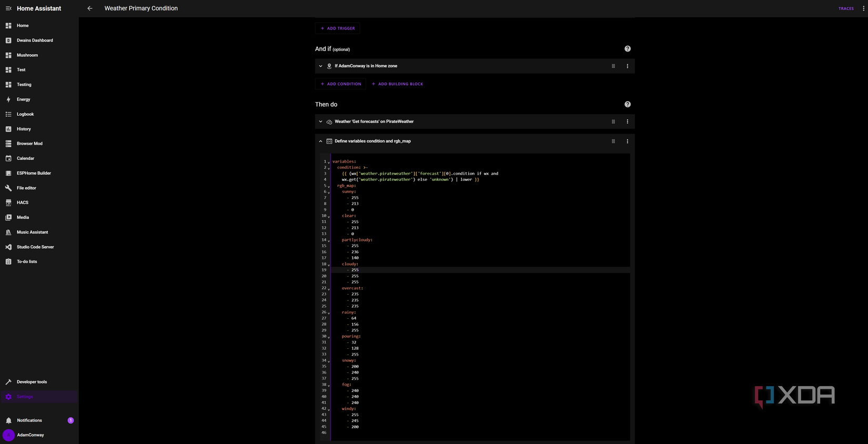868x444 pixels.
Task: Open the Mushroom dashboard
Action: [39, 55]
